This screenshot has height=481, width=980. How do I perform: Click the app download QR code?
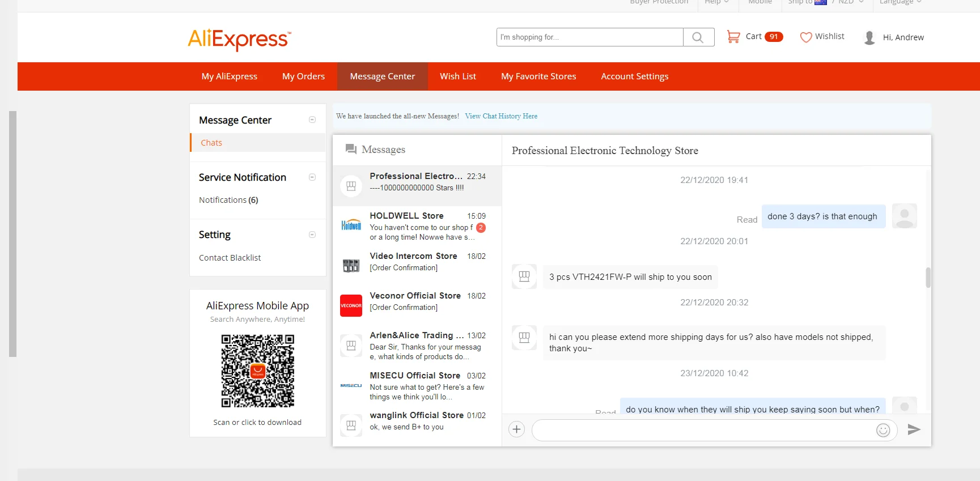point(258,371)
